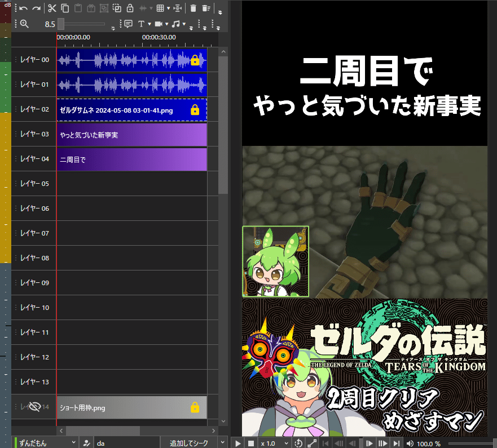Select the やっと気づいた新事実 text clip
Viewport: 497px width, 448px height.
click(x=132, y=135)
